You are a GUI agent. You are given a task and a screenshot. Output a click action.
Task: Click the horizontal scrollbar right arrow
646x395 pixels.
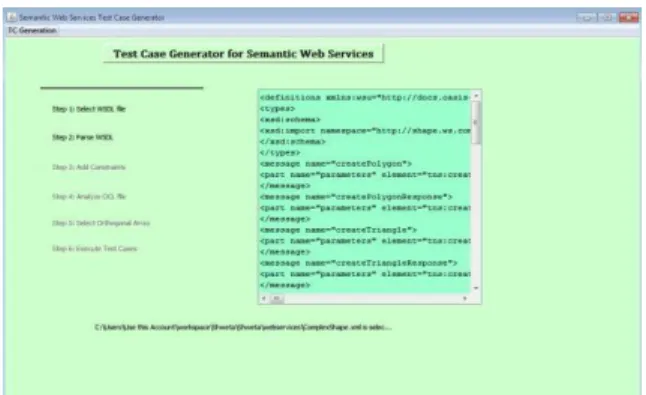tap(465, 298)
